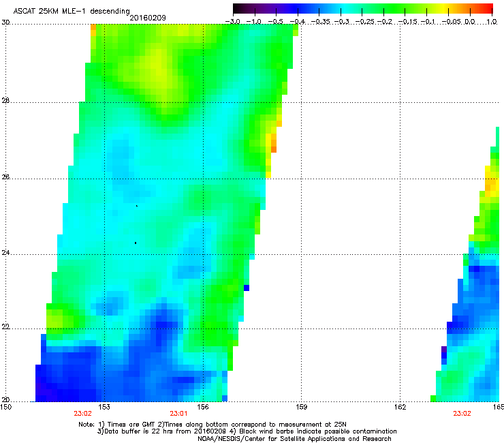
Task: Click the colorbar label -0.35
Action: [321, 22]
